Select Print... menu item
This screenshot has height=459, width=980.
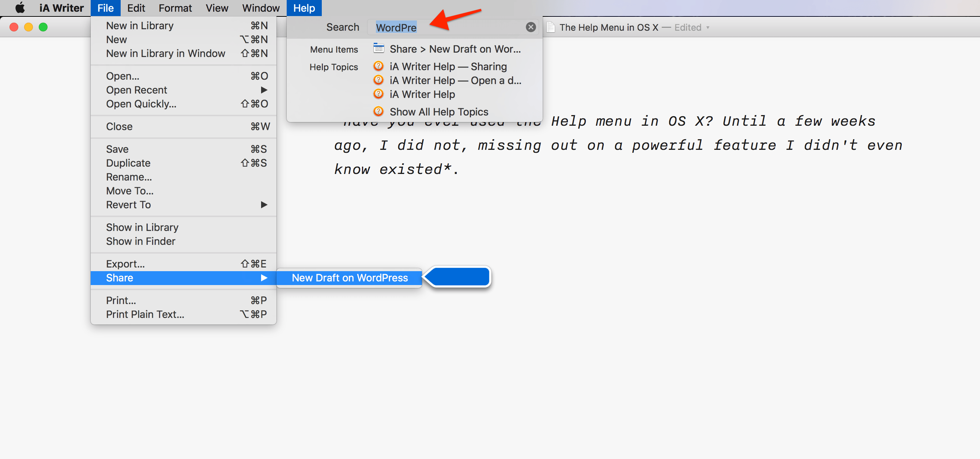point(183,300)
